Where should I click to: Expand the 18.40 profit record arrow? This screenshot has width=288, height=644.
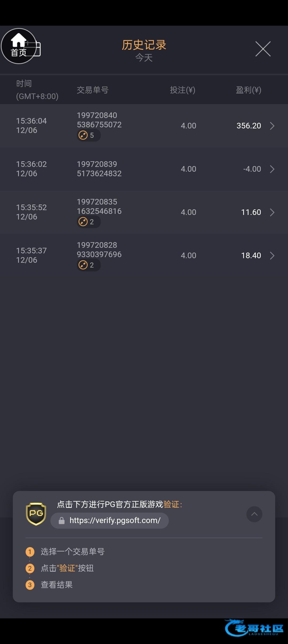click(272, 256)
